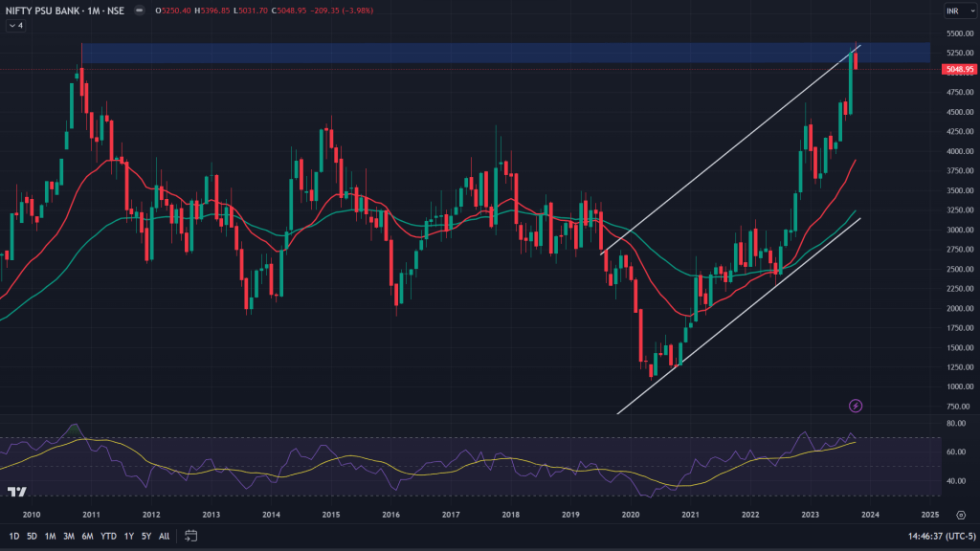Click the purple lightning bolt event icon
This screenshot has width=980, height=551.
click(856, 406)
